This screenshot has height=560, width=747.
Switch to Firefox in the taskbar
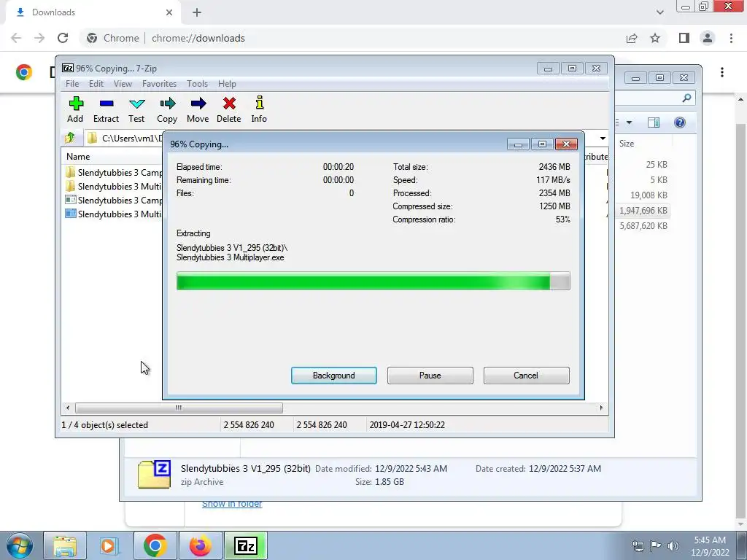click(200, 545)
